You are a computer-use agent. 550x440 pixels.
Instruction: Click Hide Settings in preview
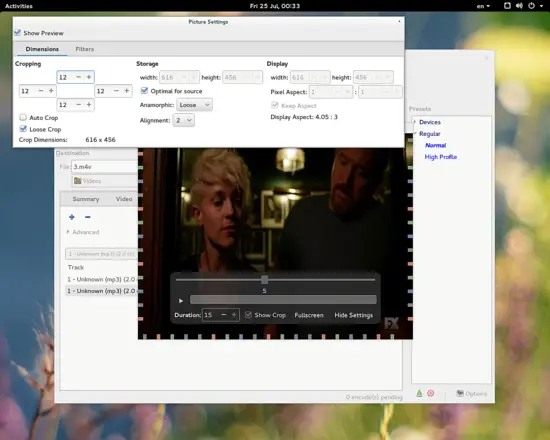pos(354,315)
